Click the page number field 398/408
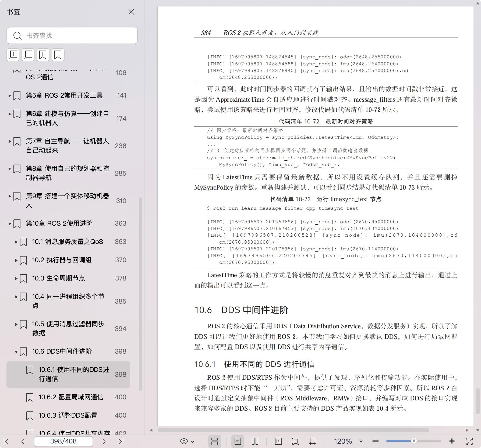This screenshot has width=481, height=448. click(63, 441)
